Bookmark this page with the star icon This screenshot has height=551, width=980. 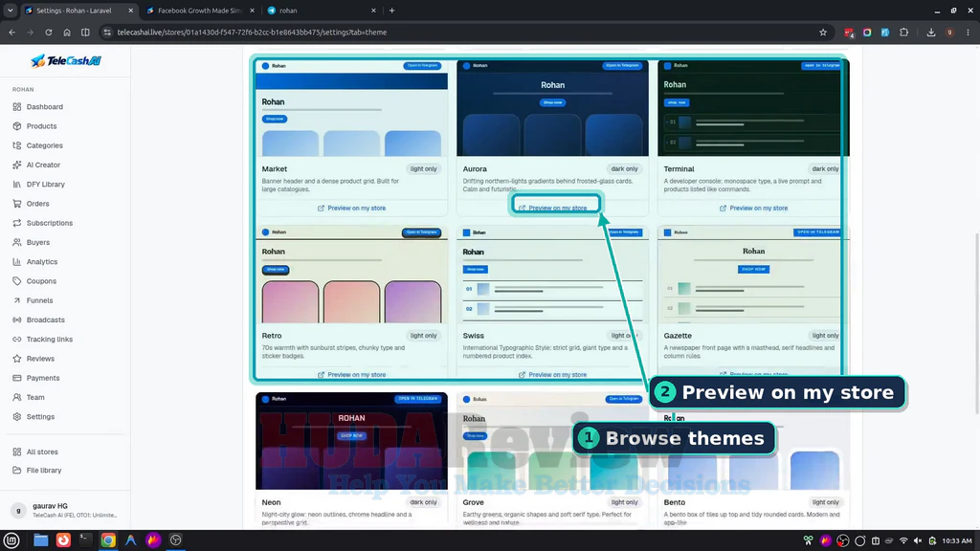(x=823, y=33)
